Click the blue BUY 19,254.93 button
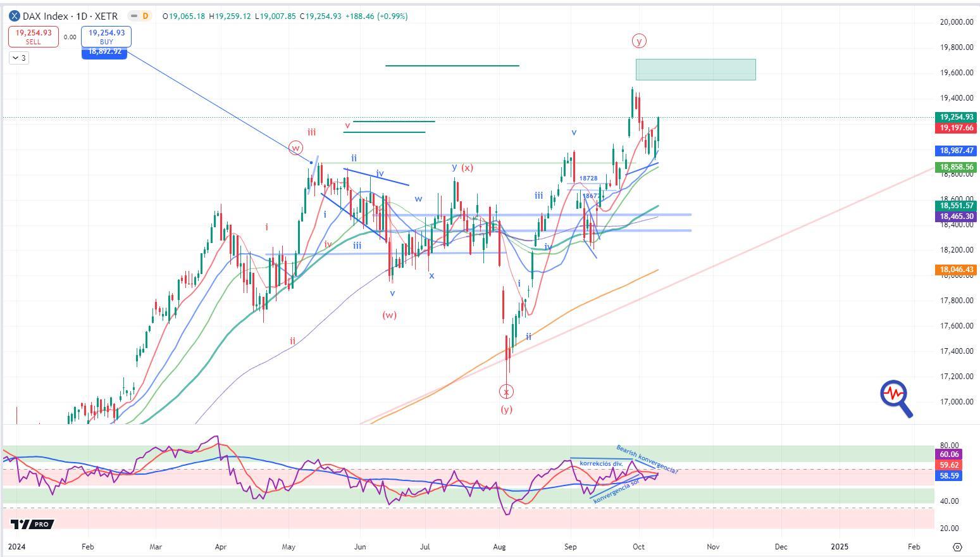The image size is (980, 557). [106, 37]
